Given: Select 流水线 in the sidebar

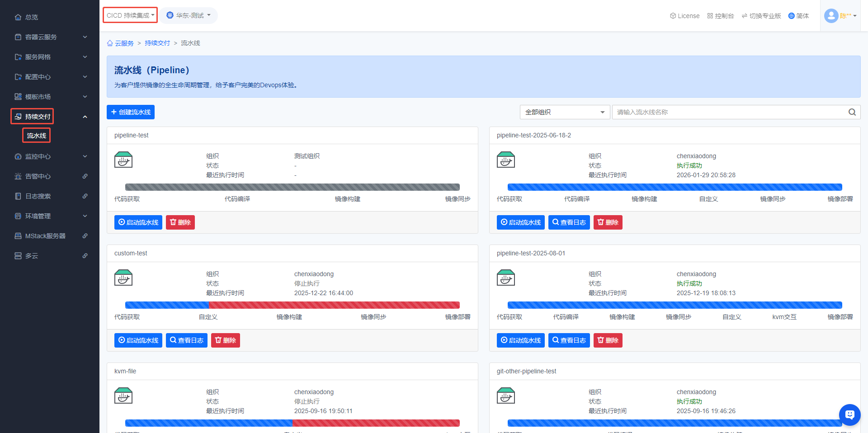Looking at the screenshot, I should tap(37, 136).
